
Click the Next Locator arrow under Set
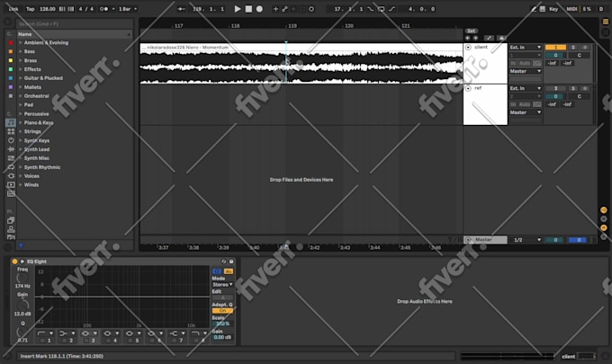coord(475,38)
